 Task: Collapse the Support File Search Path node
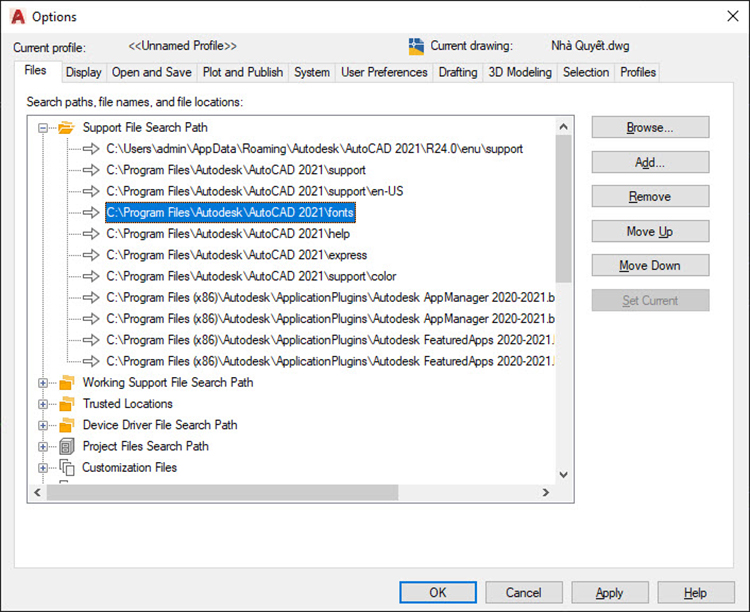[43, 128]
